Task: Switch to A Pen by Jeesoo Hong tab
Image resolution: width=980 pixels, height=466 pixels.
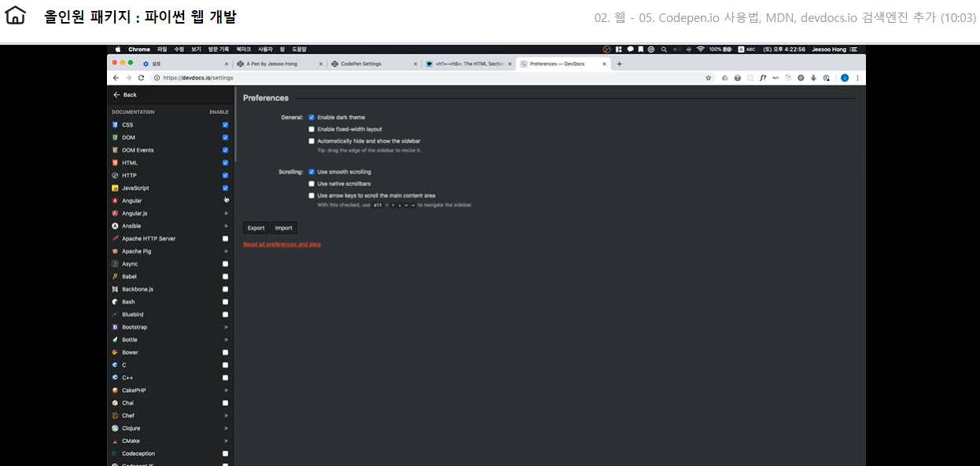Action: (279, 64)
